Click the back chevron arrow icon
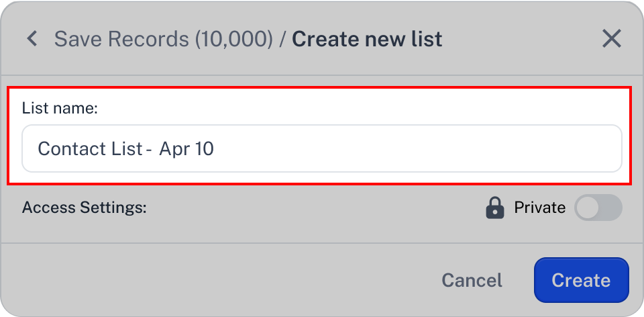644x317 pixels. pyautogui.click(x=32, y=39)
